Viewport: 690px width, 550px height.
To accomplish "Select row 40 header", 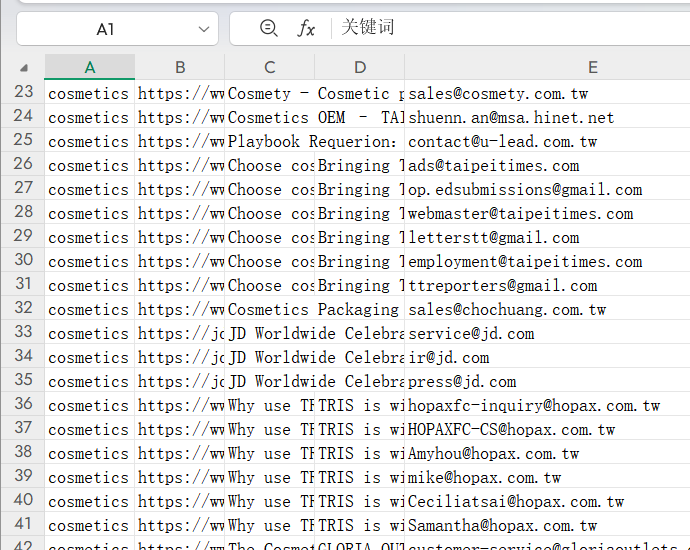I will [x=23, y=500].
